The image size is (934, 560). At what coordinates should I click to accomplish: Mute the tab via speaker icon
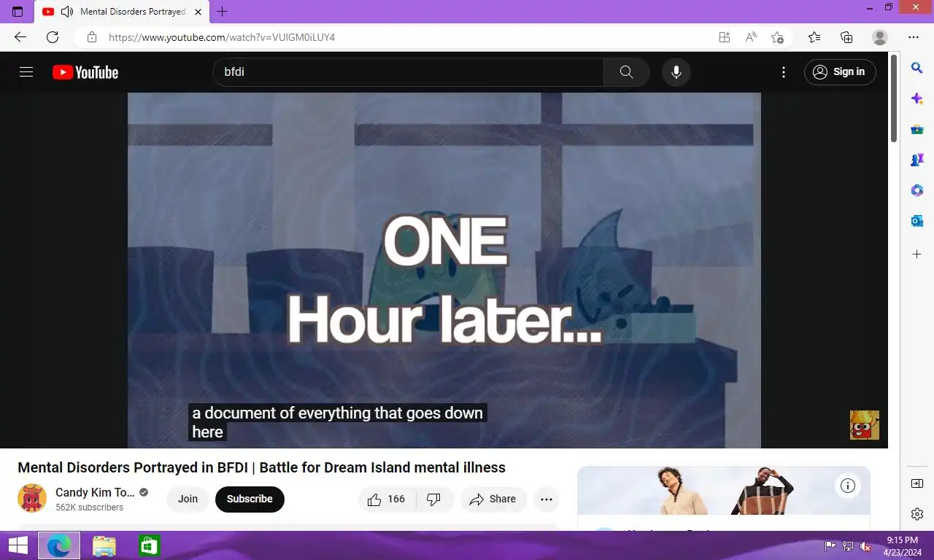(x=67, y=12)
